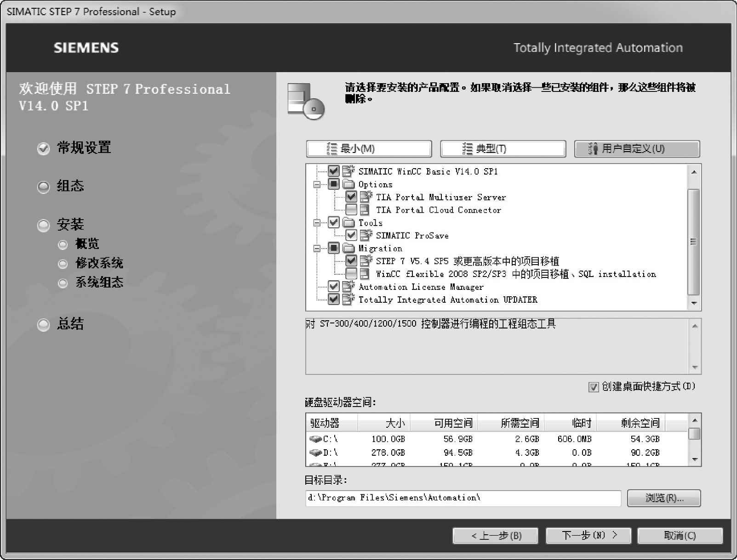Select 'Automation License Manager' tree row text

(421, 287)
